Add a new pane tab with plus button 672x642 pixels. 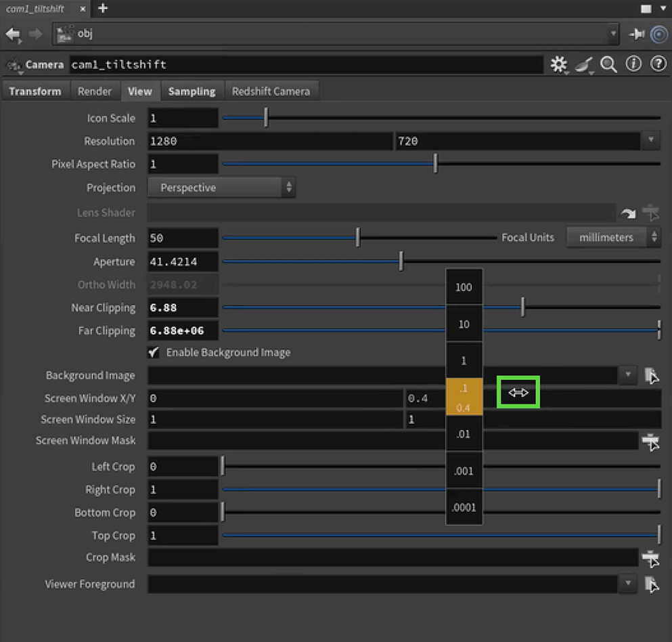click(103, 9)
